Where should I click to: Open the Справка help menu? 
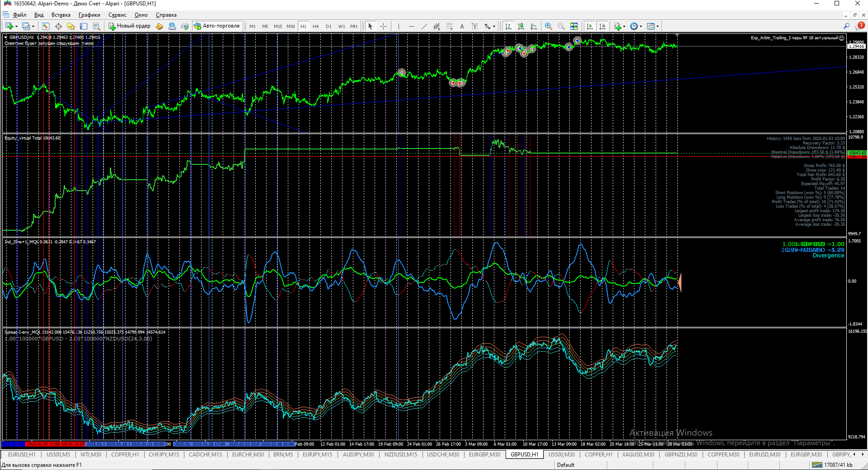[166, 15]
